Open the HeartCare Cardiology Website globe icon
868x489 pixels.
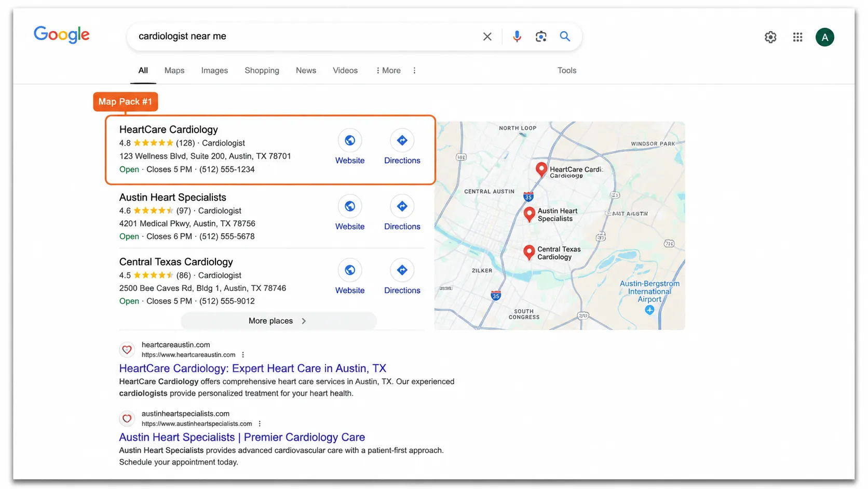click(350, 140)
